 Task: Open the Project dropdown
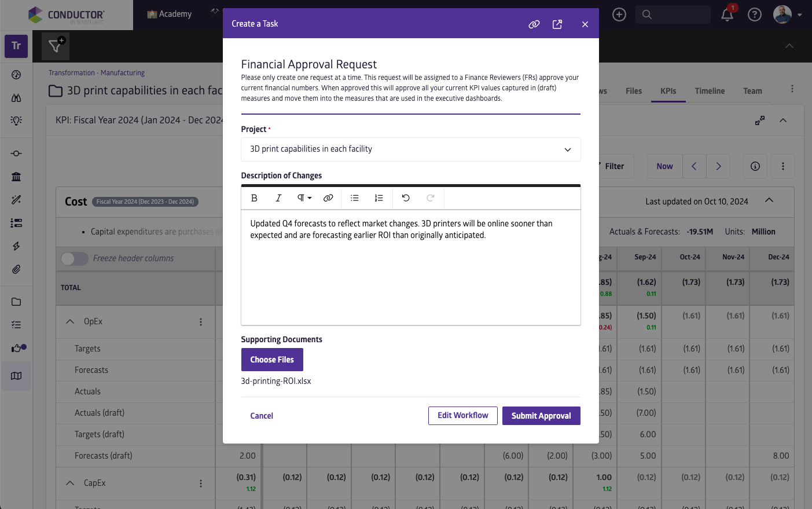[x=410, y=149]
